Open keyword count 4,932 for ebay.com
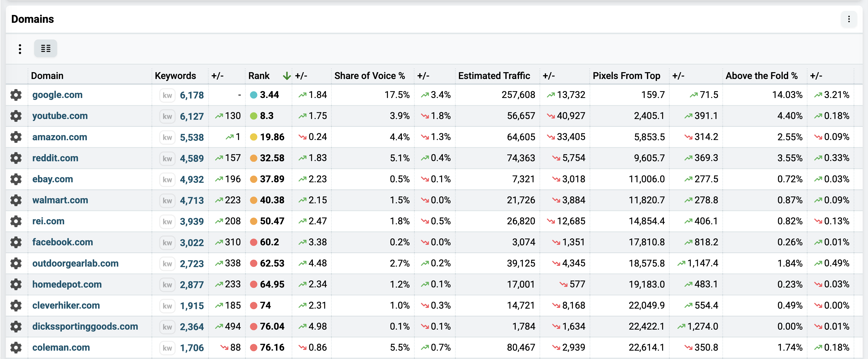Image resolution: width=868 pixels, height=359 pixels. click(192, 179)
